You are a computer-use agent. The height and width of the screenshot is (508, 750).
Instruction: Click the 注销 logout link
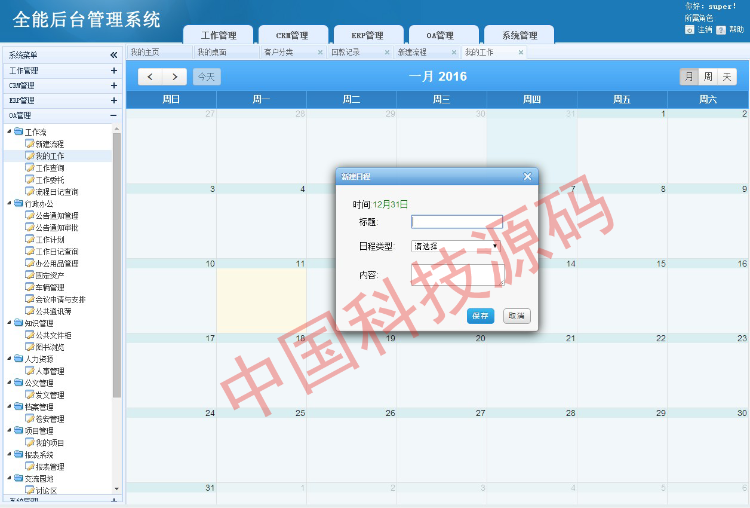(705, 30)
